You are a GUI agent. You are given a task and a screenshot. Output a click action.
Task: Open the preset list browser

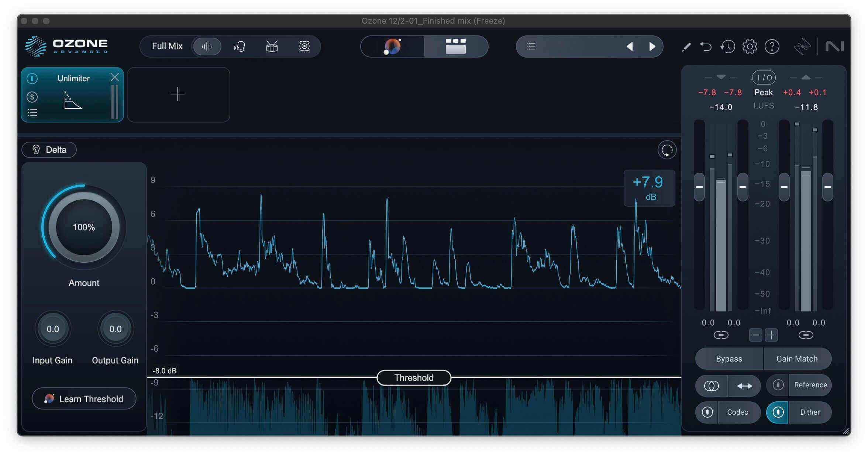tap(531, 46)
